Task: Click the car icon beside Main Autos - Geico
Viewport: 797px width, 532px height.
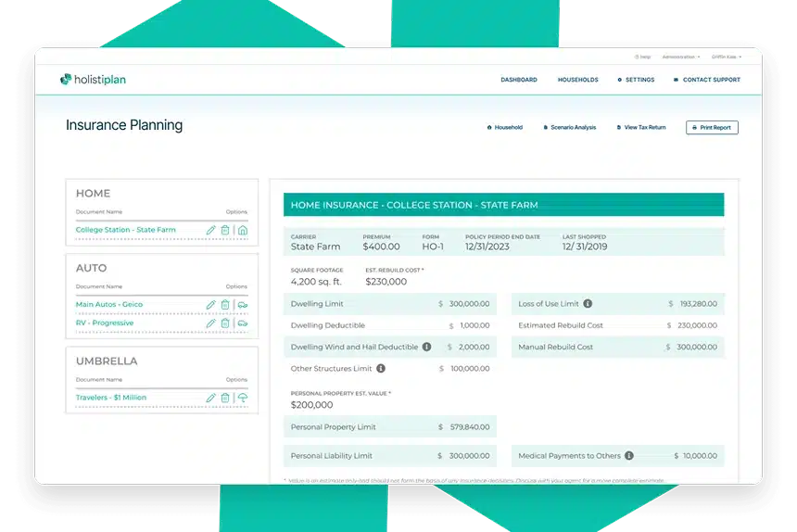Action: click(x=242, y=304)
